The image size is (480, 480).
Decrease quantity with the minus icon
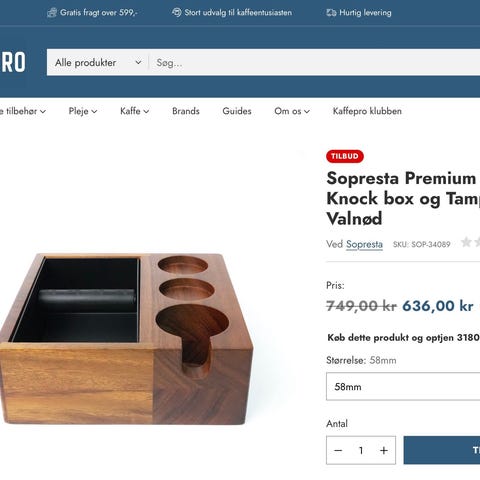click(338, 450)
